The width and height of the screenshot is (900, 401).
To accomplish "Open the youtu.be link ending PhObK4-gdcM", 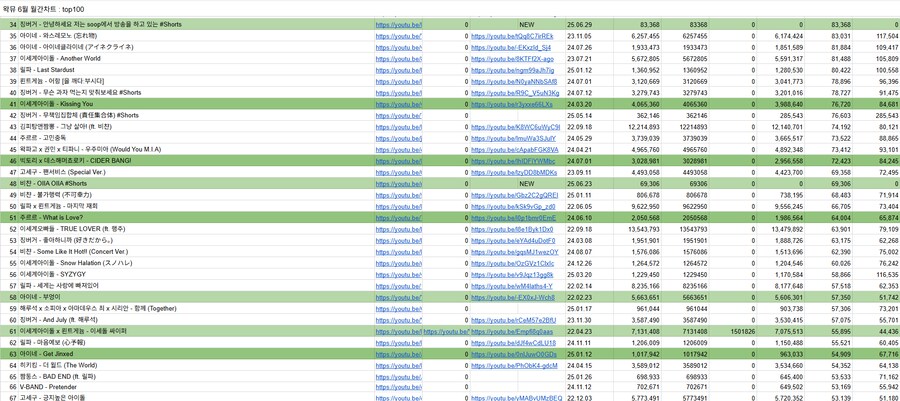I will tap(514, 365).
